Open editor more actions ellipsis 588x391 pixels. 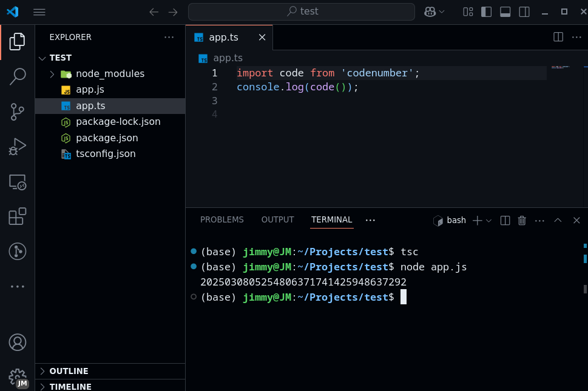tap(576, 37)
